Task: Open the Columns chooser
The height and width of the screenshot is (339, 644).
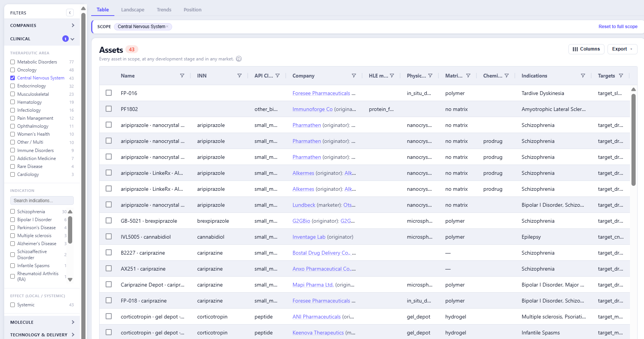Action: pyautogui.click(x=586, y=49)
